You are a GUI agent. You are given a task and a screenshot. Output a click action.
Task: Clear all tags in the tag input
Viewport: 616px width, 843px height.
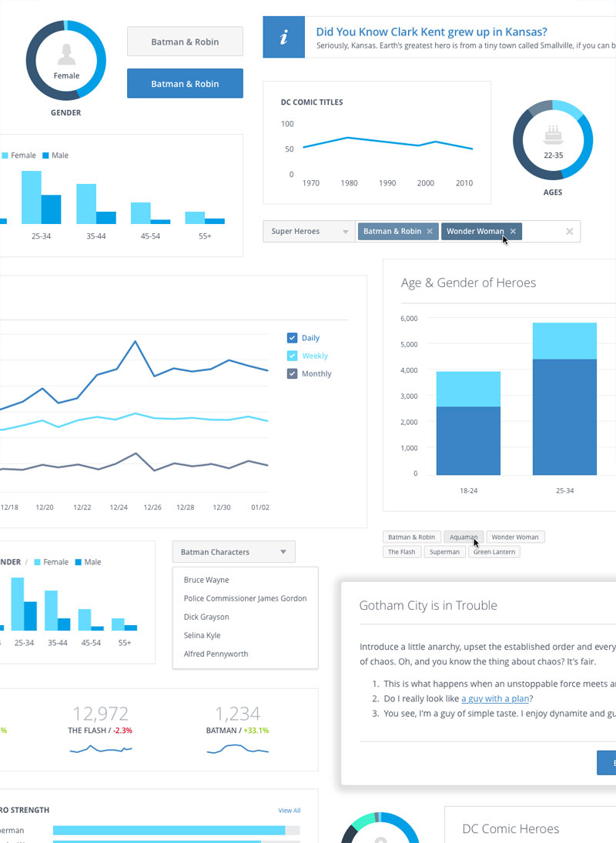(570, 232)
